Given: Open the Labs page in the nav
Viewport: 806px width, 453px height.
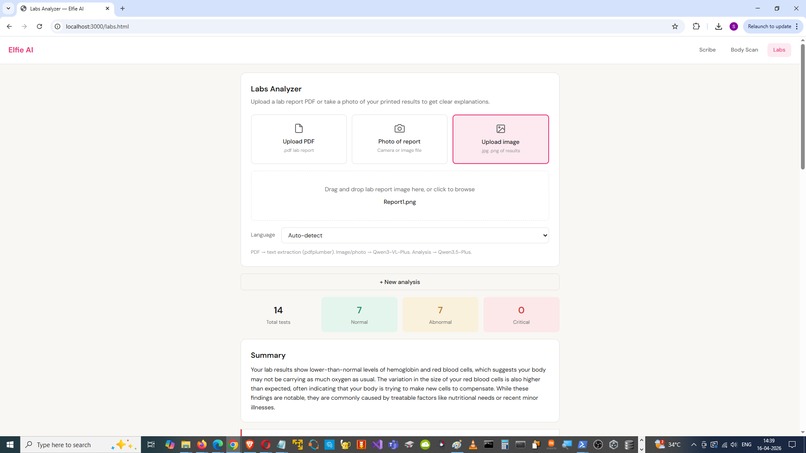Looking at the screenshot, I should coord(779,50).
